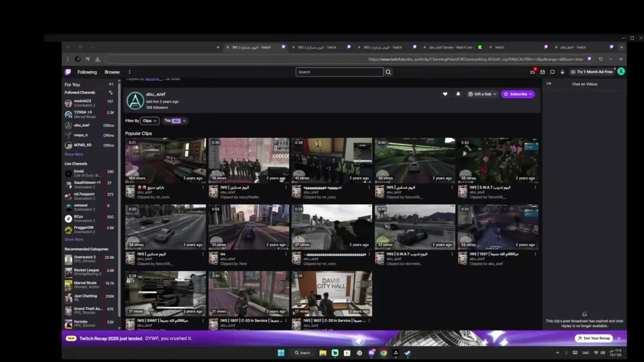Expand the browser tab list chevron
Image resolution: width=644 pixels, height=362 pixels.
coord(621,47)
